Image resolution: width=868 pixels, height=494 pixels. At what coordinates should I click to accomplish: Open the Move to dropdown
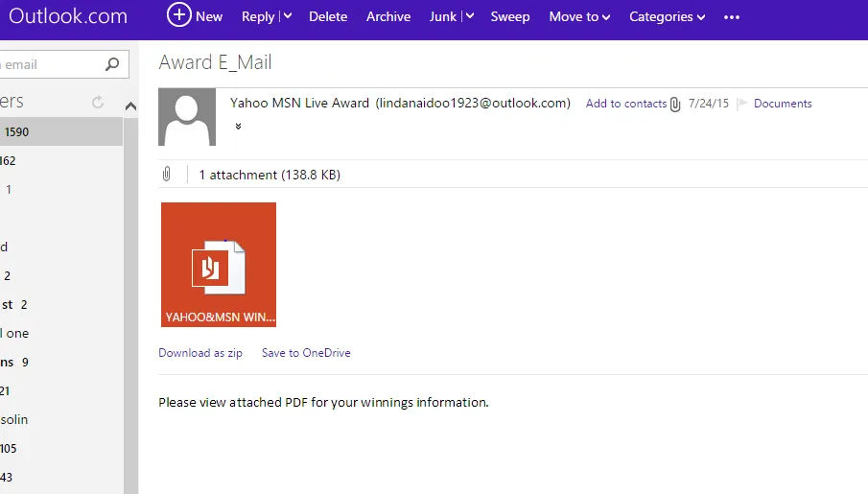579,17
